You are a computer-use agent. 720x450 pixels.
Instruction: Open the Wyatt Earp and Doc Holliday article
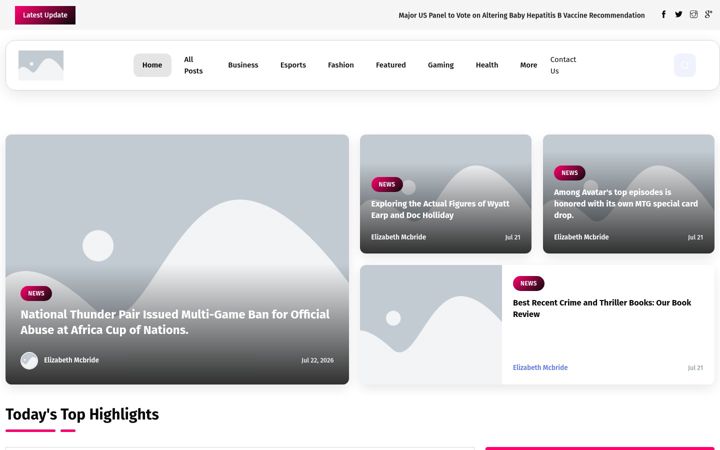(x=440, y=209)
